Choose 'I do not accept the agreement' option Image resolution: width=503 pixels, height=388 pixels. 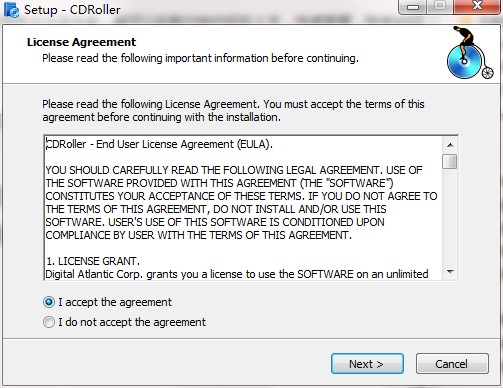click(49, 322)
